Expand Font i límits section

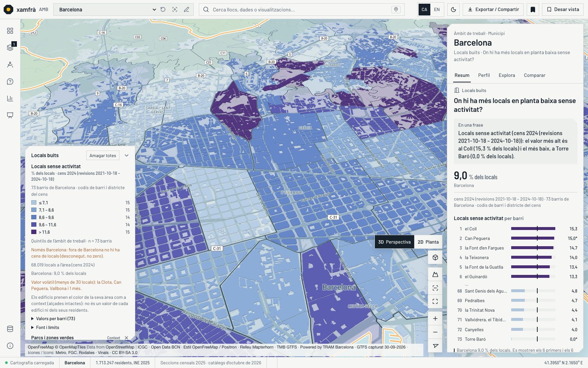[45, 328]
